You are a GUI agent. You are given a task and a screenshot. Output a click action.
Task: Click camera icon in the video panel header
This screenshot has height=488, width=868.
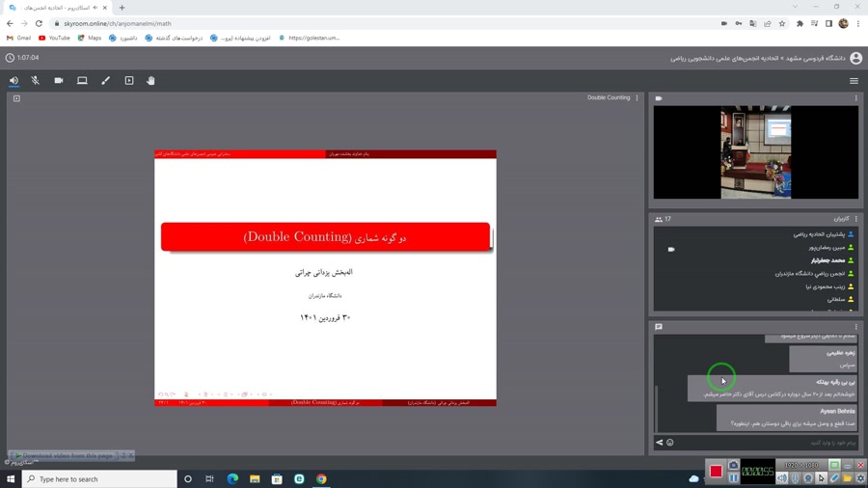pyautogui.click(x=659, y=98)
